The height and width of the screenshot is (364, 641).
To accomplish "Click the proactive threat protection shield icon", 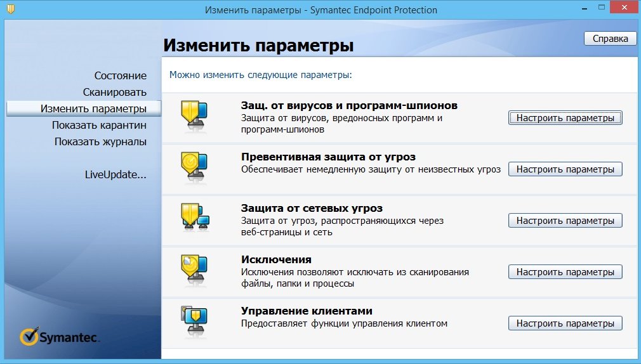I will 194,167.
